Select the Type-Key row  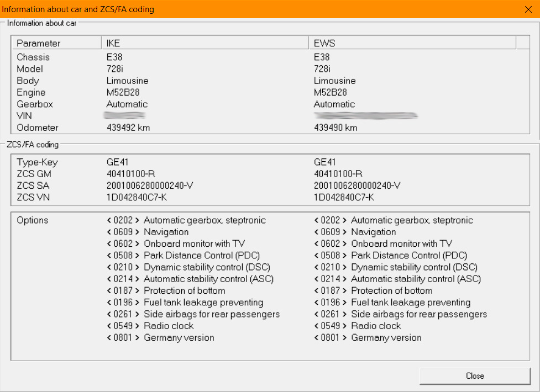pos(37,162)
